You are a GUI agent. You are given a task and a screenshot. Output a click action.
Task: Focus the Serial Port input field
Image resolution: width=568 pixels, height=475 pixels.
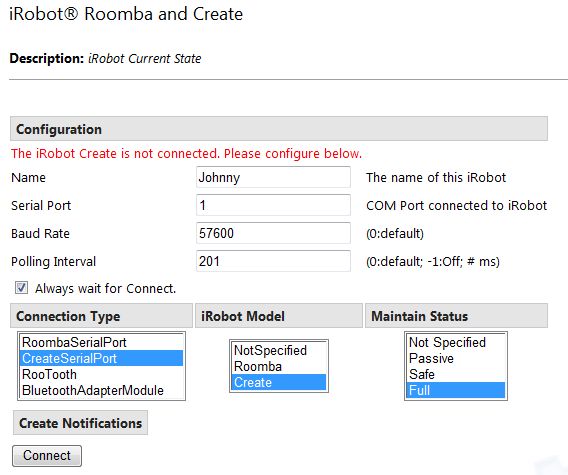tap(273, 205)
